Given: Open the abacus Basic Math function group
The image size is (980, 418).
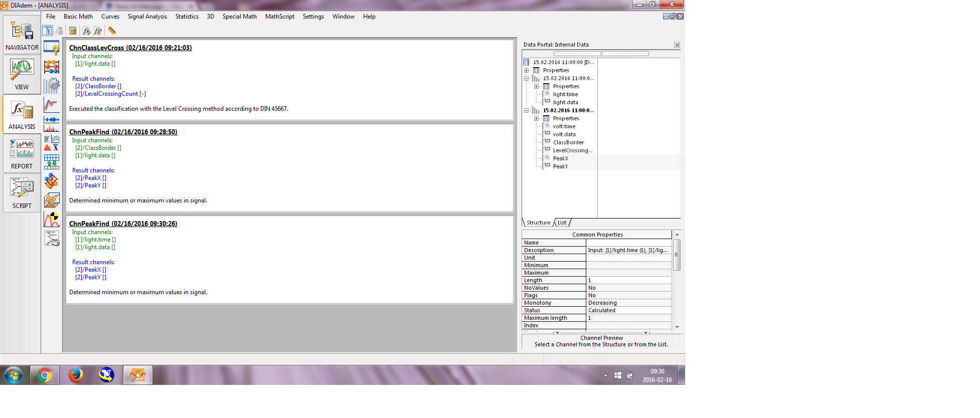Looking at the screenshot, I should tap(51, 67).
